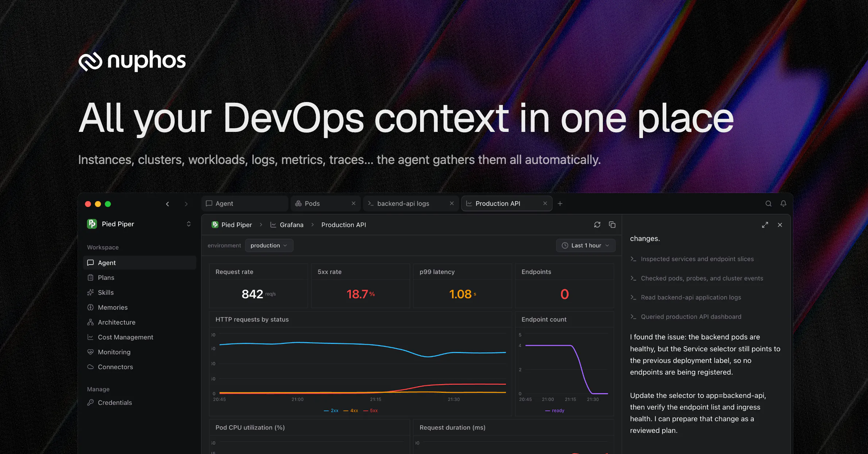
Task: Expand 'Read backend-api application logs' step
Action: (x=686, y=297)
